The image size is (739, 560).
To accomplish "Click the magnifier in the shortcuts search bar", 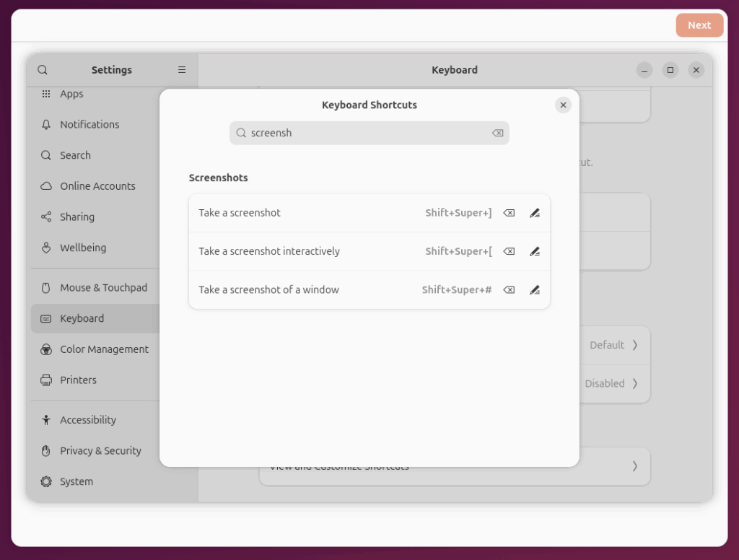I will (x=241, y=133).
